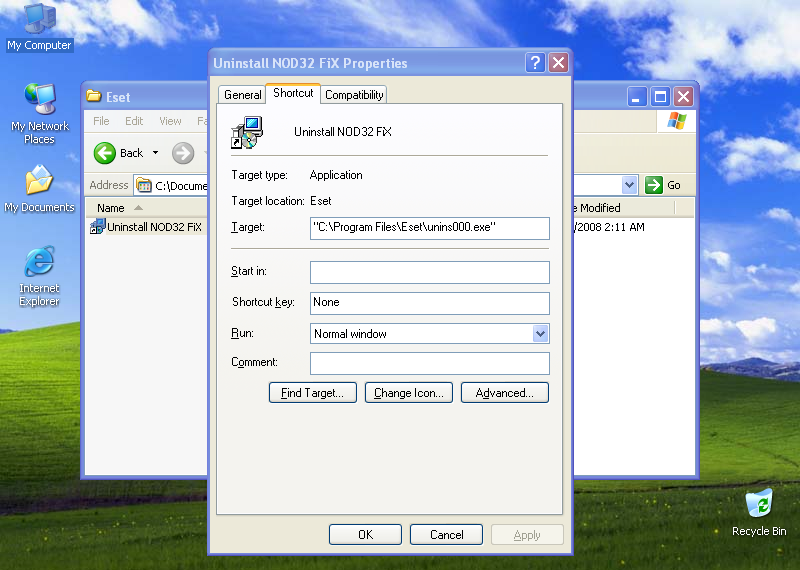
Task: Click the Shortcut key field
Action: coord(430,303)
